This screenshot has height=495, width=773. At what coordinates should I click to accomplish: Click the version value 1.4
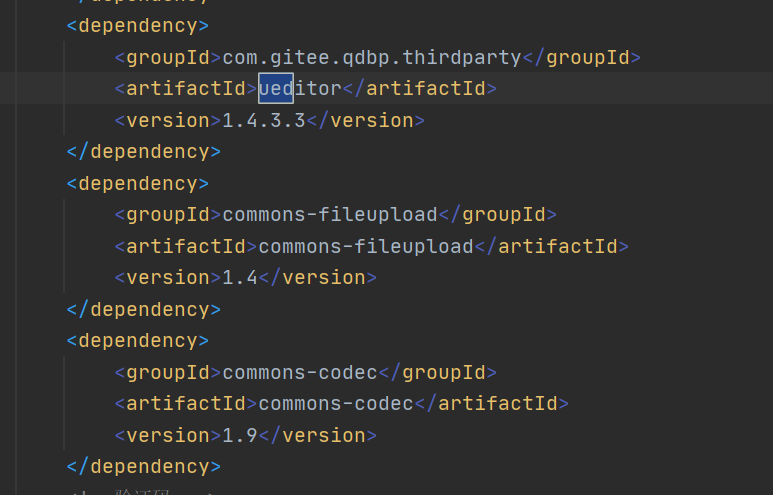[240, 278]
